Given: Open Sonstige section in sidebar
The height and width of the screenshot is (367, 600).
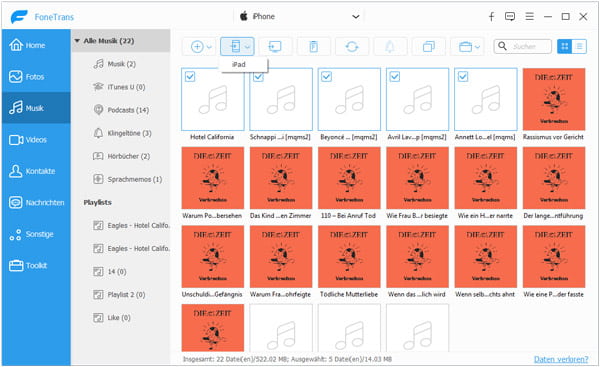Looking at the screenshot, I should tap(36, 234).
